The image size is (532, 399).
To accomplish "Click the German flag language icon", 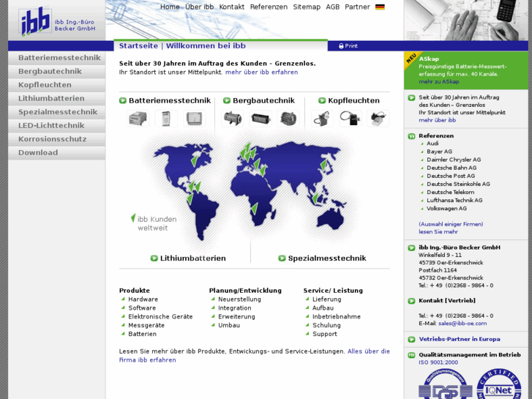I will click(x=380, y=7).
